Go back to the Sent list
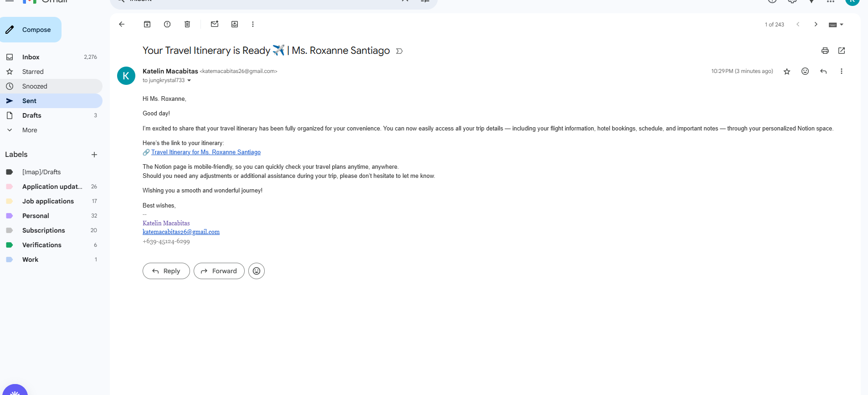Screen dimensions: 868x395 coord(122,24)
